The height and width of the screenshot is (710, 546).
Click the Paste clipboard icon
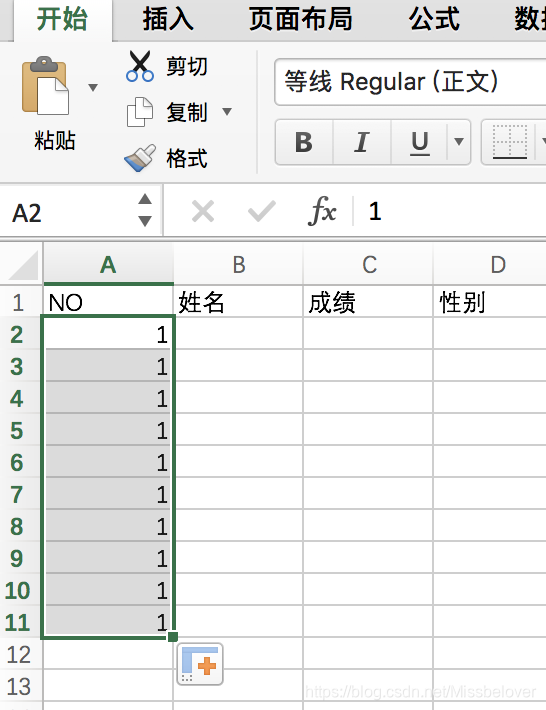tap(45, 86)
